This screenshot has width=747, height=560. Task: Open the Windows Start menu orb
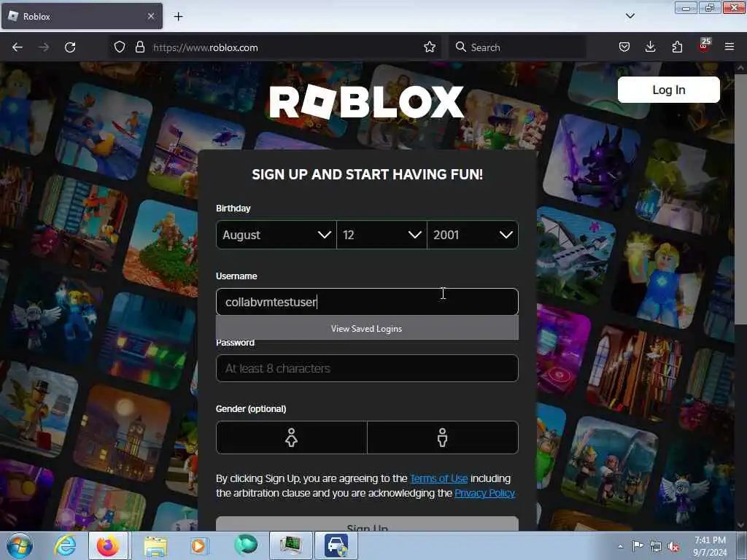click(20, 545)
